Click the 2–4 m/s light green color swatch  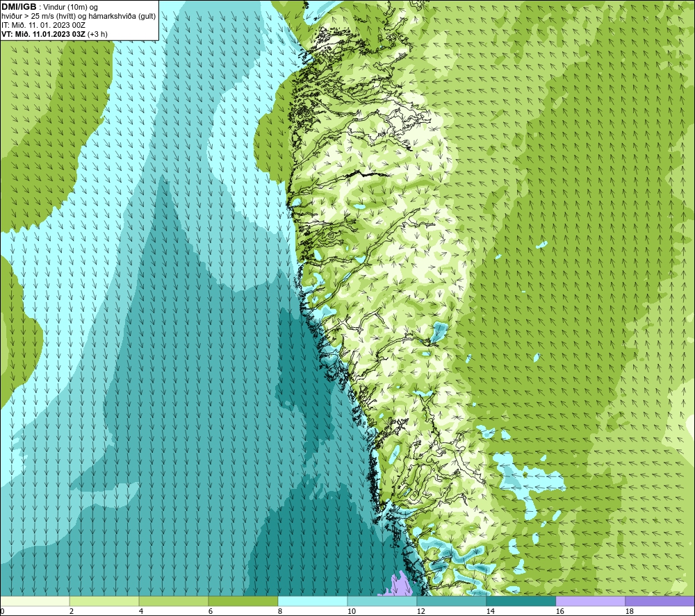(104, 601)
